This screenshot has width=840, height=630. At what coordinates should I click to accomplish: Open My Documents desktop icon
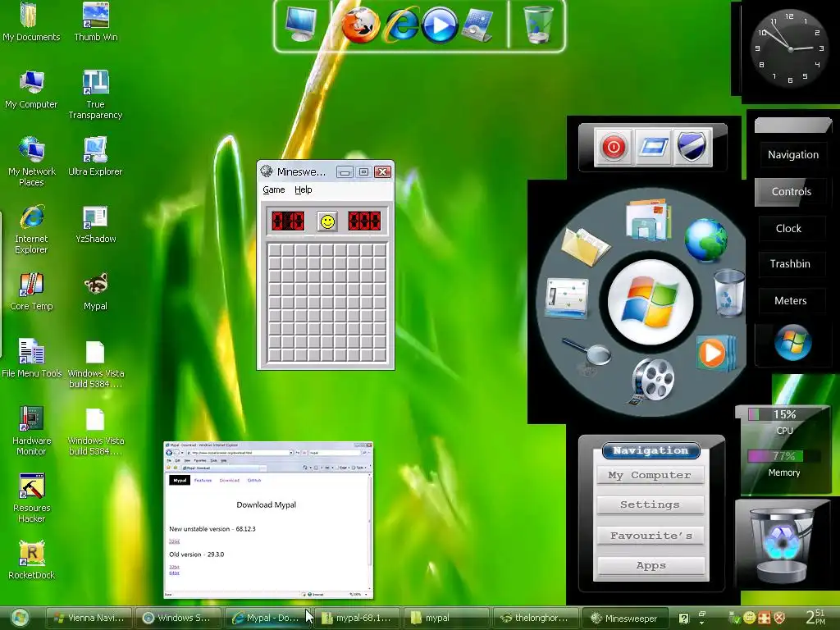[x=31, y=21]
